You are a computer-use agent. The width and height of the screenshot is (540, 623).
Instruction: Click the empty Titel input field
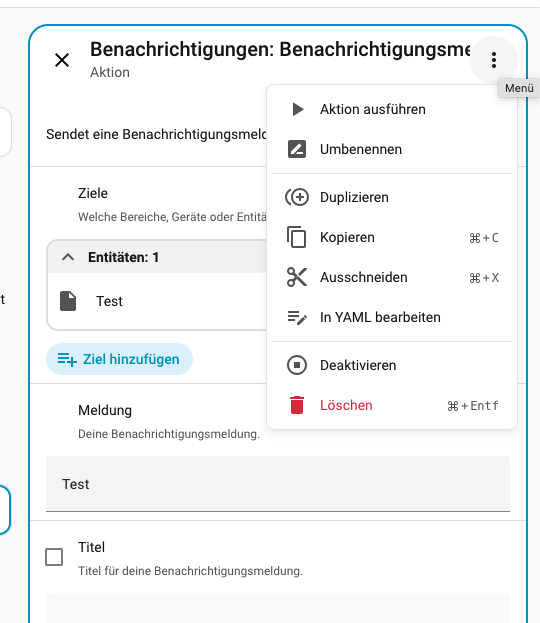278,608
